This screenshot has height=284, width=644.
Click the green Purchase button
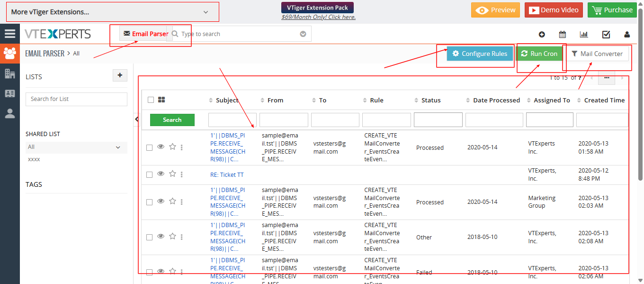(612, 10)
